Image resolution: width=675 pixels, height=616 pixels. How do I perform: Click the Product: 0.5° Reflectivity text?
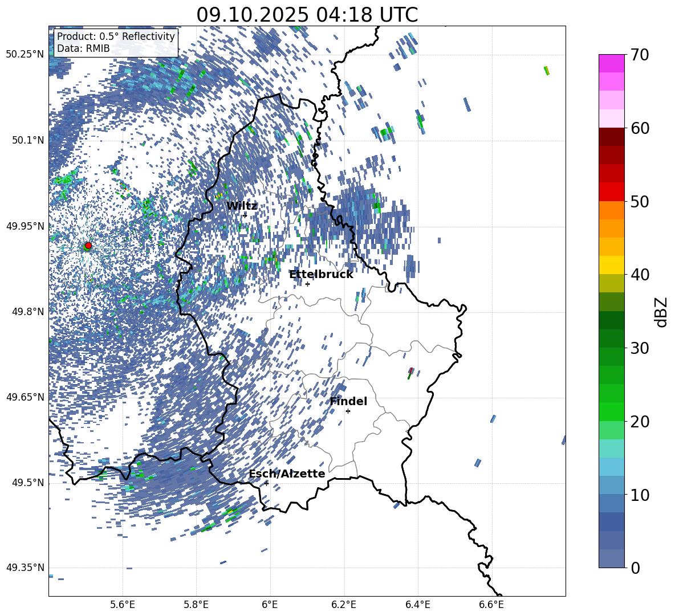[x=116, y=36]
